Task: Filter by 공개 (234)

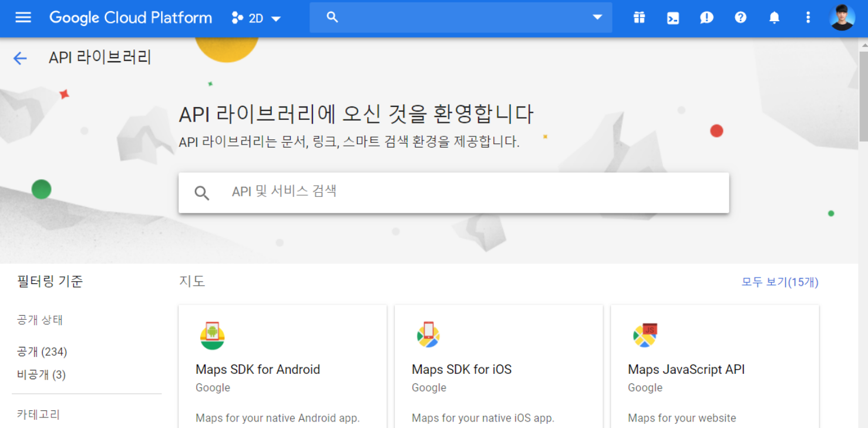Action: pos(42,352)
